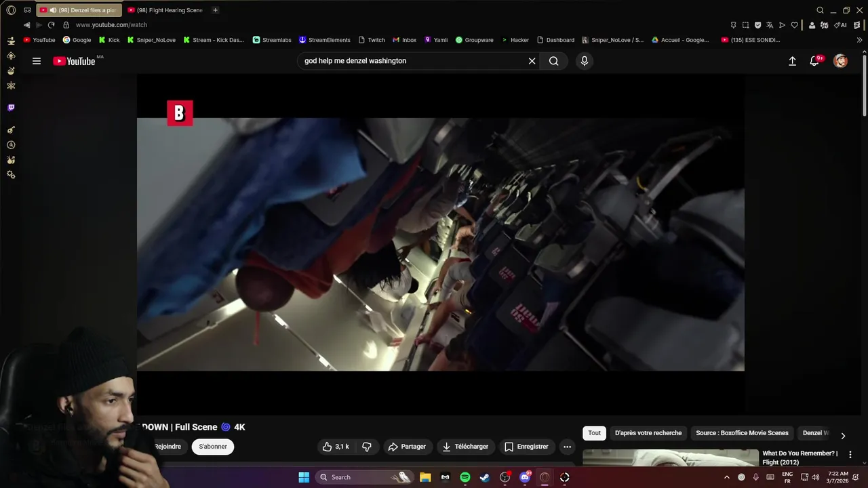Click the video player frame
This screenshot has width=868, height=488.
[x=441, y=245]
